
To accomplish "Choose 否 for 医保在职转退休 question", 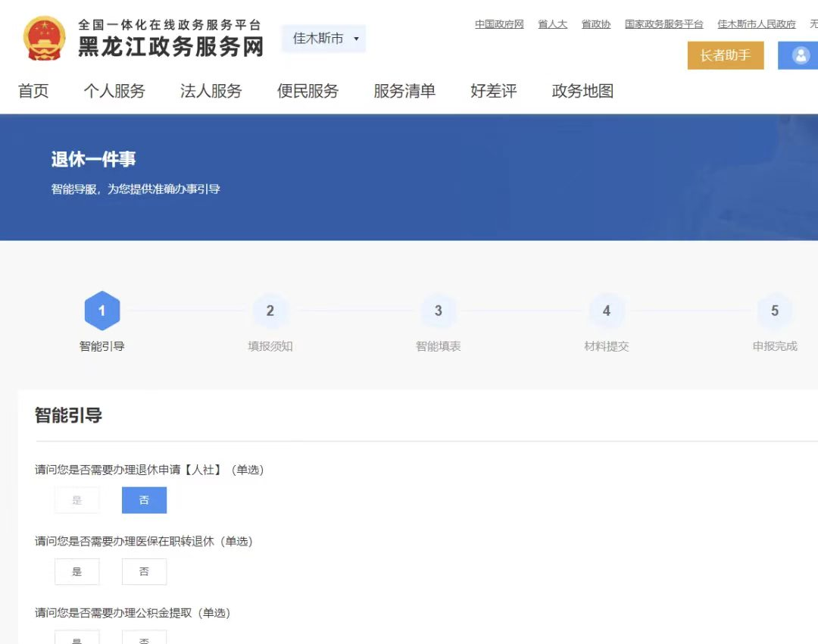I will 144,572.
